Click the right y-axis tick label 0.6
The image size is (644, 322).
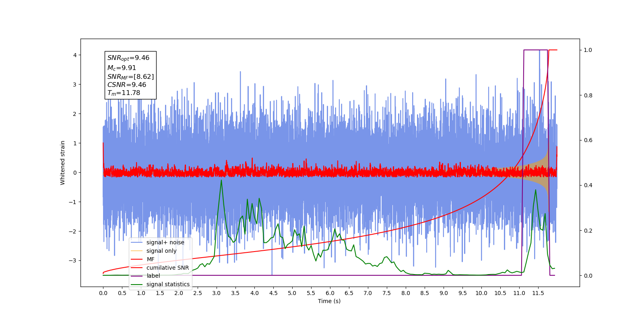(588, 140)
